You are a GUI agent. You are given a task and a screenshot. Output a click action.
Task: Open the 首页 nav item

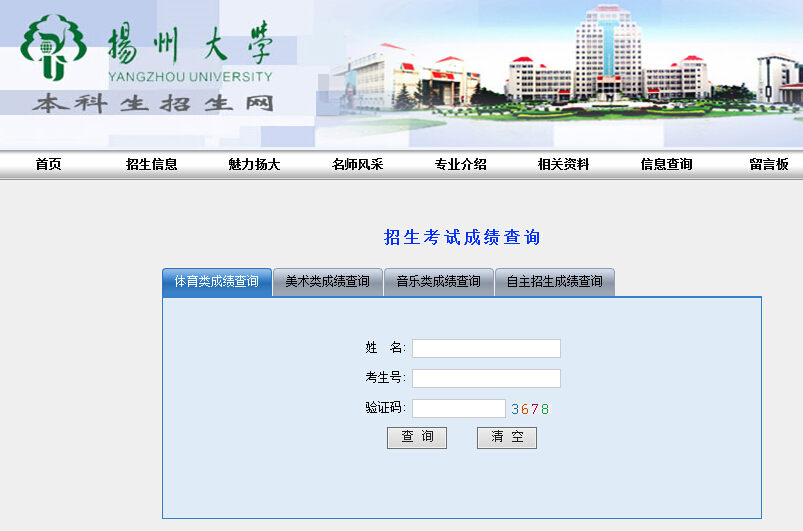click(49, 164)
